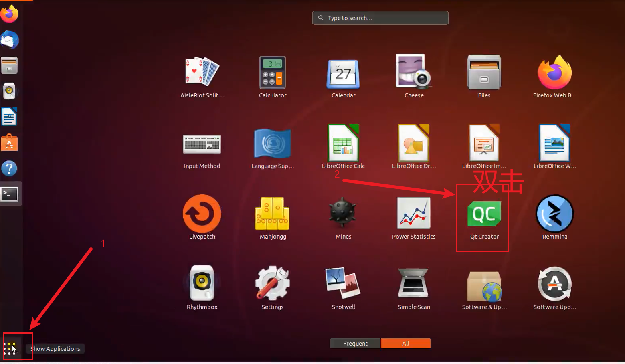Image resolution: width=625 pixels, height=364 pixels.
Task: Open Simple Scan
Action: pos(414,283)
